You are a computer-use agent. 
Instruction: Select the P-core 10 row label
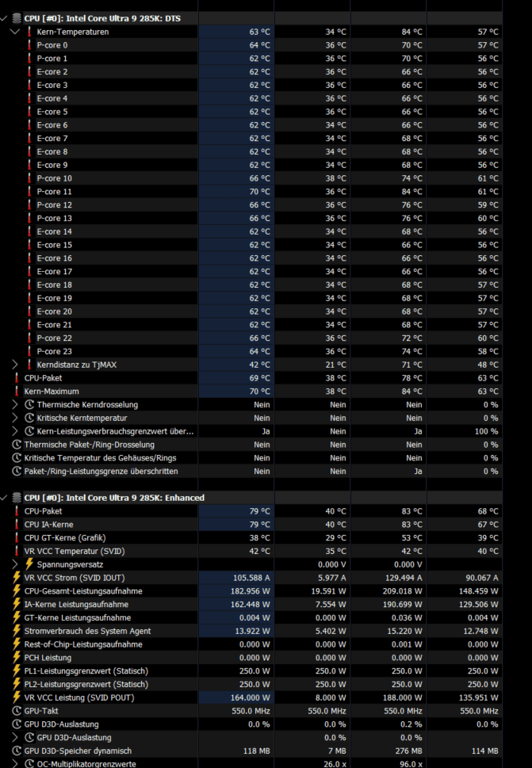(55, 178)
